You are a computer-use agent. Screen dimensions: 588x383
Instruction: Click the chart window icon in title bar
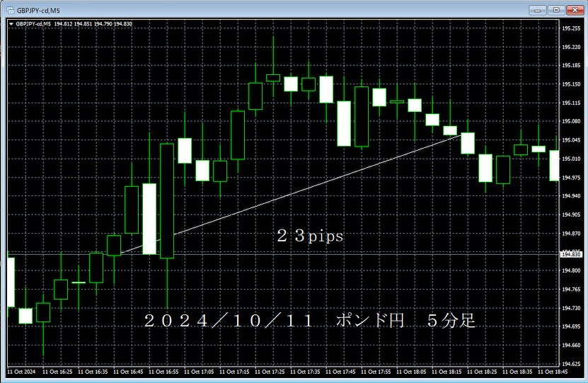11,10
